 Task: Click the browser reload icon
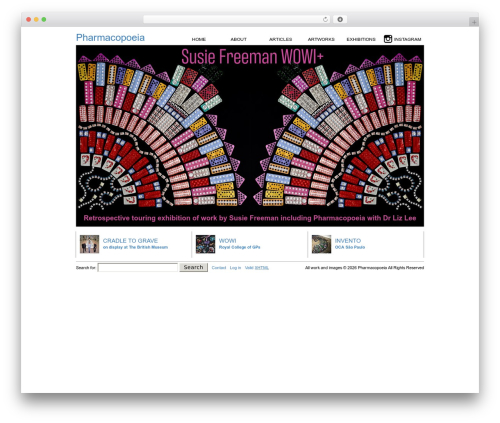(x=325, y=19)
